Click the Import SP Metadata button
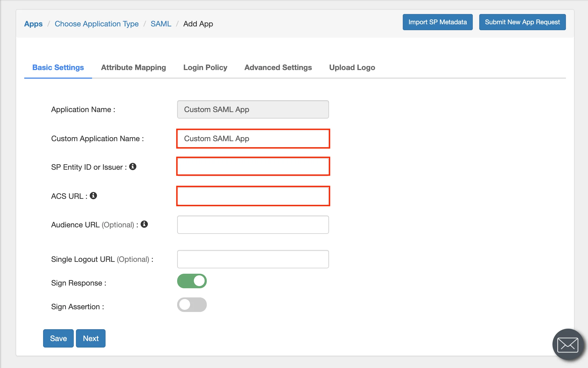This screenshot has width=588, height=368. [x=438, y=22]
